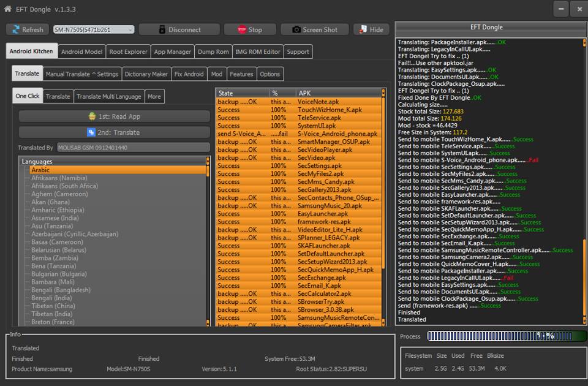Click the 2nd: Translate button
Viewport: 588px width, 386px height.
pos(115,132)
